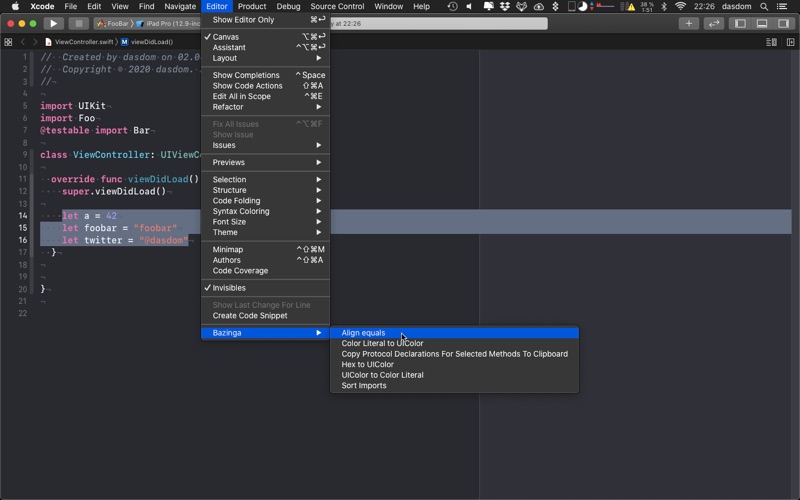Enable the Assistant editor option
The width and height of the screenshot is (800, 500).
[265, 47]
